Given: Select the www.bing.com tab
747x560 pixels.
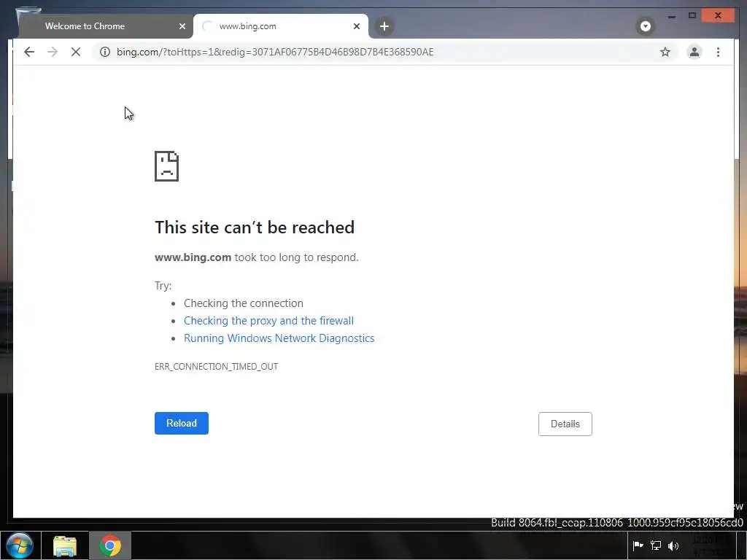Looking at the screenshot, I should point(280,26).
